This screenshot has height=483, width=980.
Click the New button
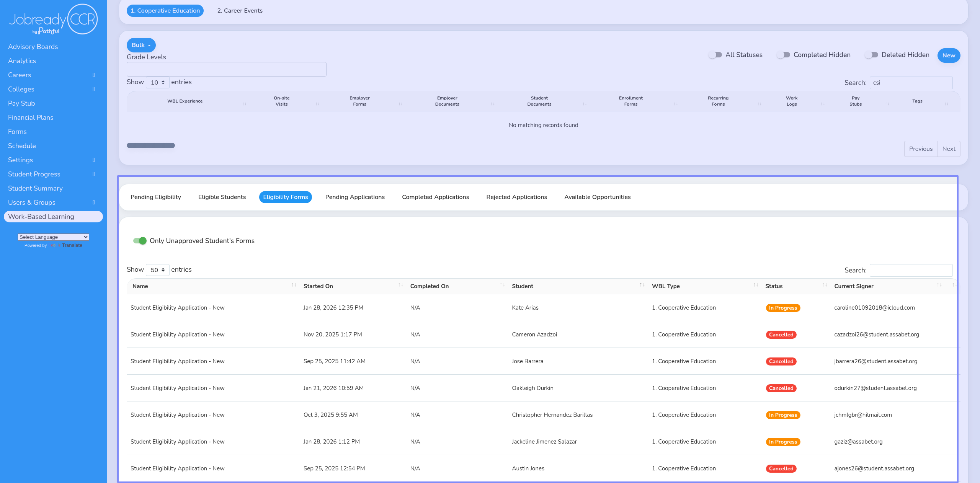point(948,55)
